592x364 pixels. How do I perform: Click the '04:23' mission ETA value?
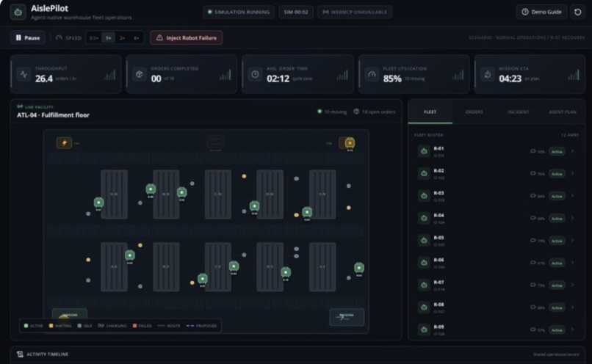tap(510, 79)
